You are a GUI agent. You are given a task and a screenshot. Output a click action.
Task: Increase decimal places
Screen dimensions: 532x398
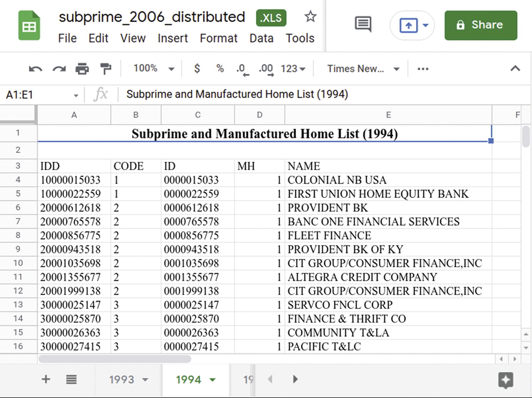pyautogui.click(x=266, y=70)
